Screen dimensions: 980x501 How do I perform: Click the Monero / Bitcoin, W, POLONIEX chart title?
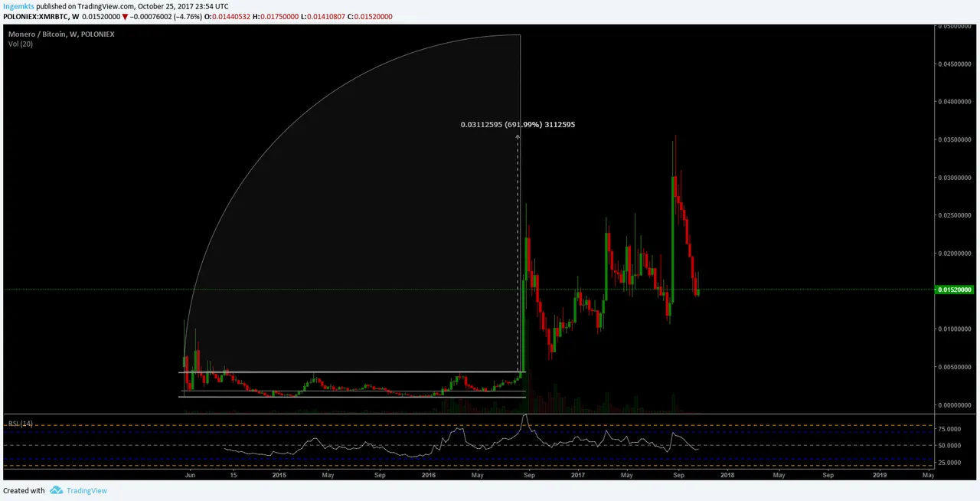[x=61, y=34]
